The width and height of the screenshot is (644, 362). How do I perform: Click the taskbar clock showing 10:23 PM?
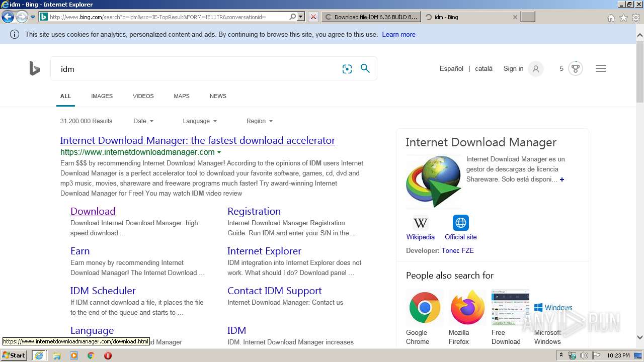click(618, 355)
